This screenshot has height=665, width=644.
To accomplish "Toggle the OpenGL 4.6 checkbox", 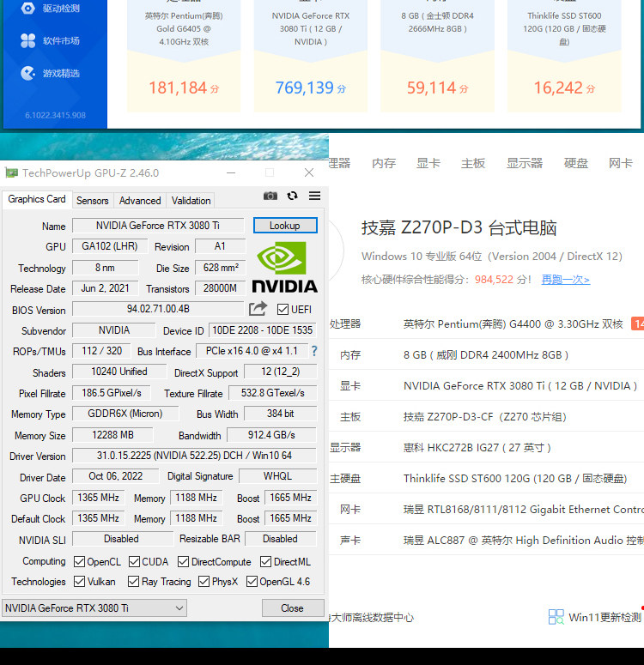I will coord(252,581).
